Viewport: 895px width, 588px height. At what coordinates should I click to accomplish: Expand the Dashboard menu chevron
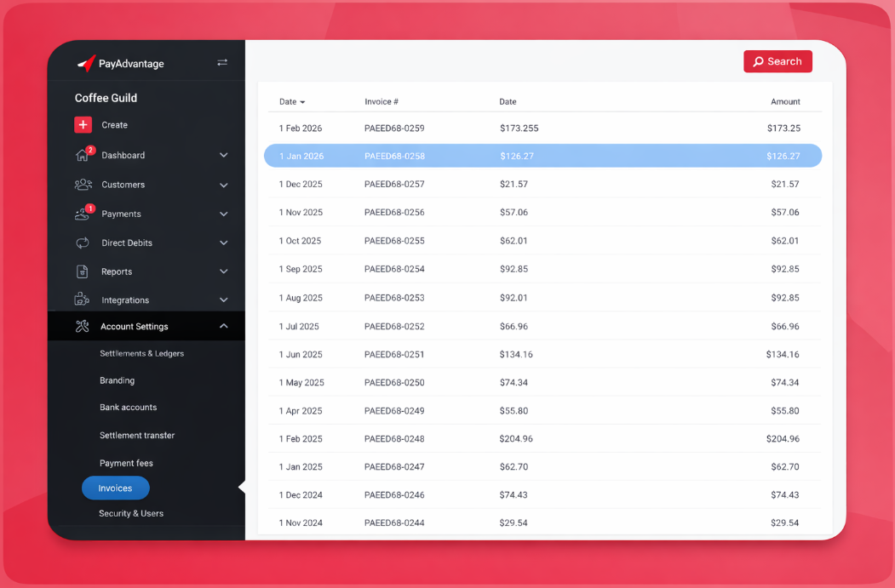point(224,156)
